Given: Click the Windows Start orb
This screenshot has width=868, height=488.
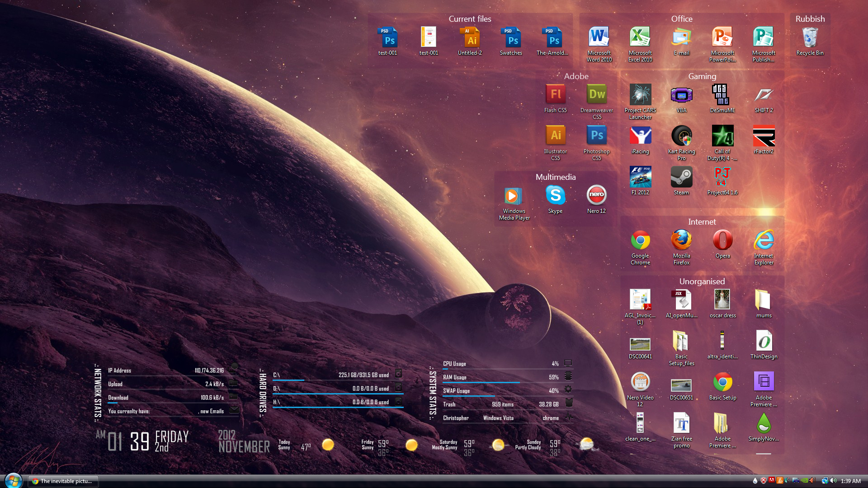Looking at the screenshot, I should click(13, 481).
